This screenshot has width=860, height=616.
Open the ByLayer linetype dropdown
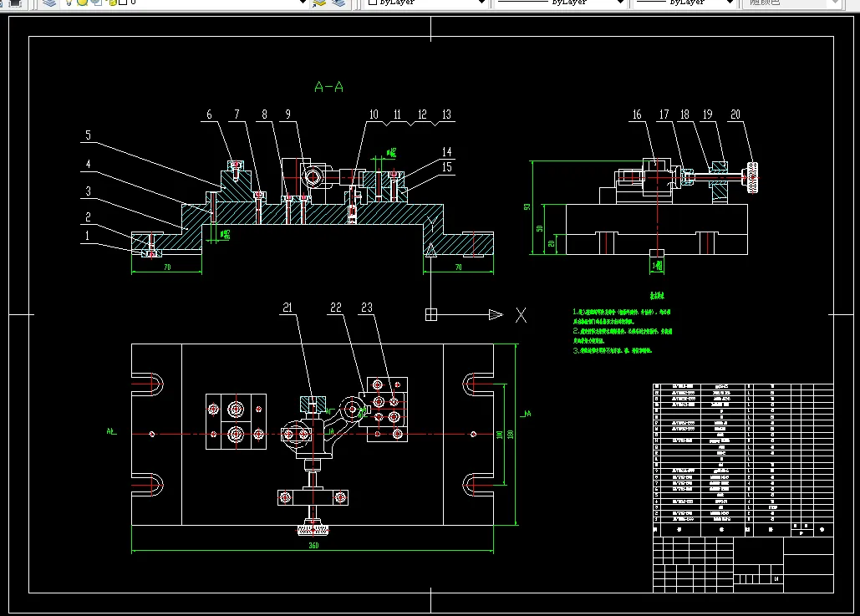(x=561, y=3)
